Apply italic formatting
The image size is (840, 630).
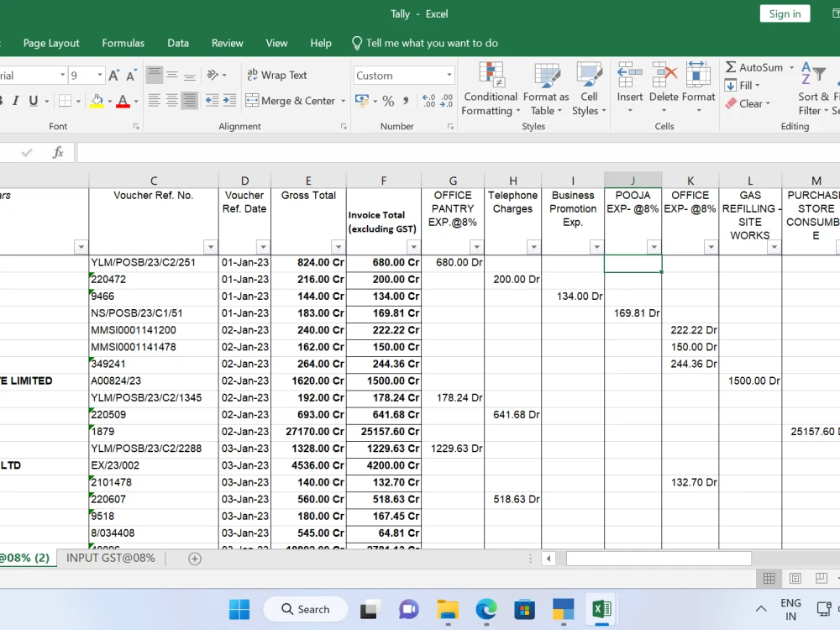(x=16, y=101)
